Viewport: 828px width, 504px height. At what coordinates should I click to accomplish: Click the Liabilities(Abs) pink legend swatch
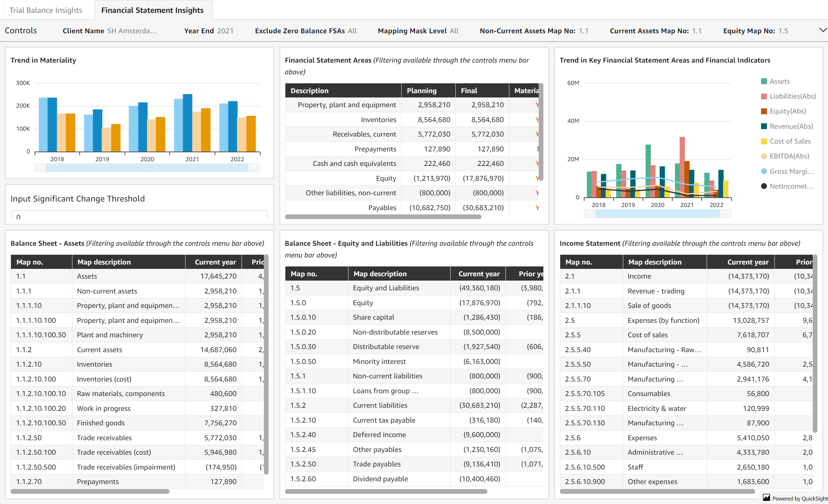(x=763, y=96)
